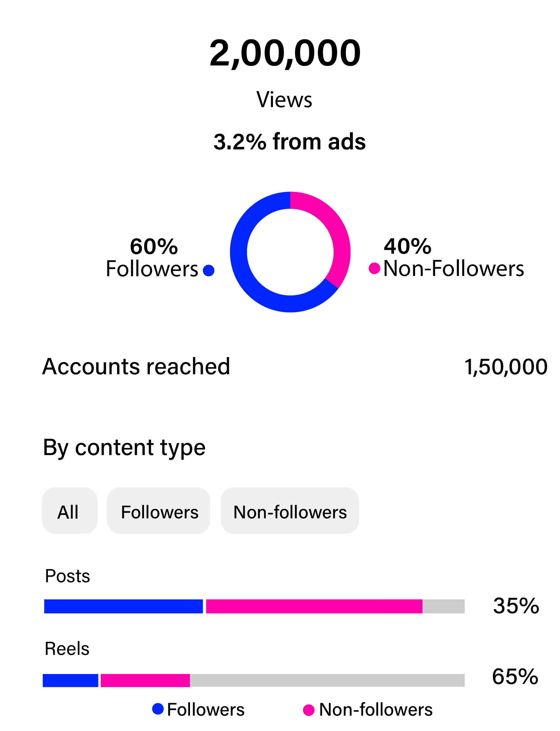Tap the pink dot beside Non-Followers label

374,268
